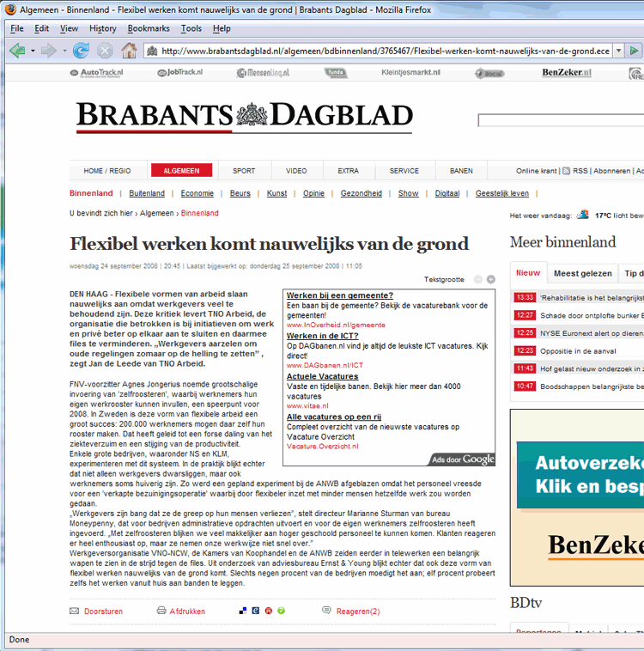
Task: Increase text size with plus icon
Action: click(x=491, y=279)
